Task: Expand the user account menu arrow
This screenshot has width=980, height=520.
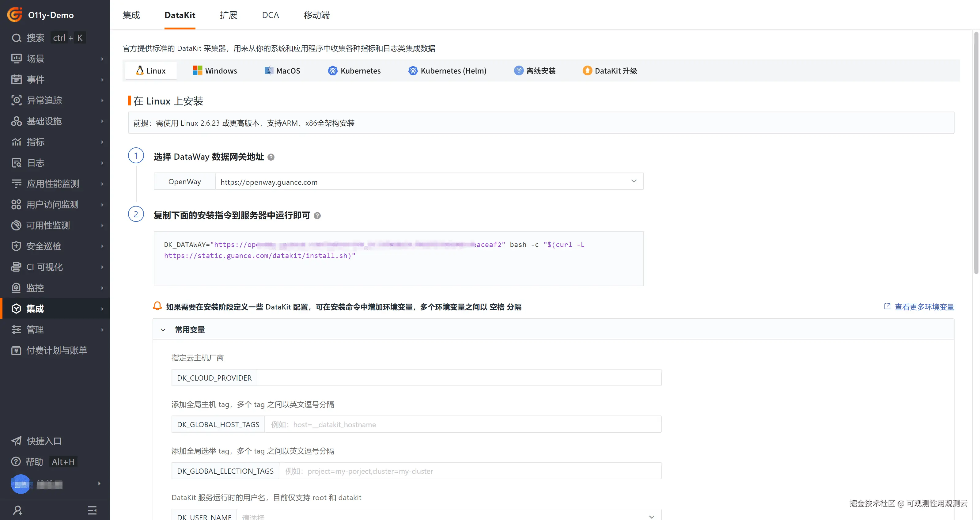Action: pos(99,484)
